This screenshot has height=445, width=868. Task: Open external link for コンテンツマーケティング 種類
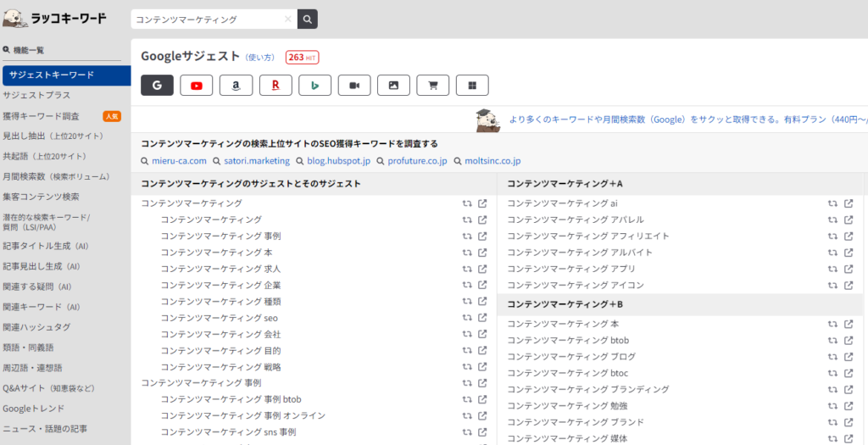tap(482, 302)
